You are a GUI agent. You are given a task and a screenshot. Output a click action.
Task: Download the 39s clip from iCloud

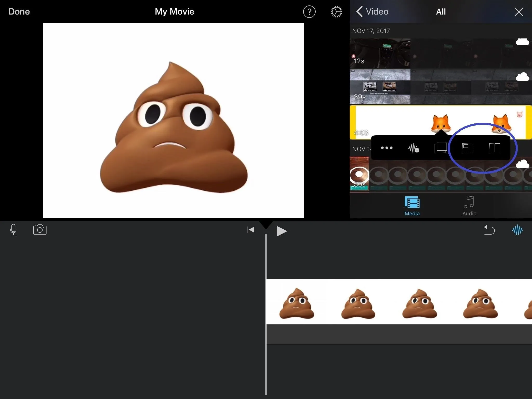coord(522,77)
